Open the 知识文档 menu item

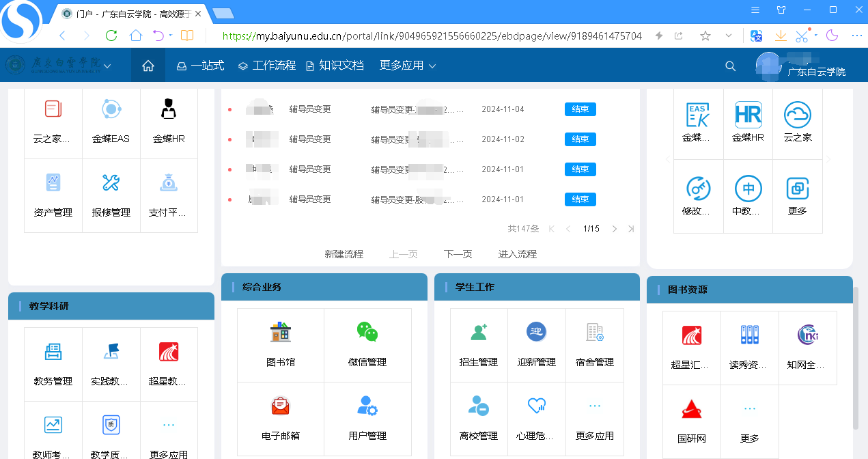click(x=335, y=66)
